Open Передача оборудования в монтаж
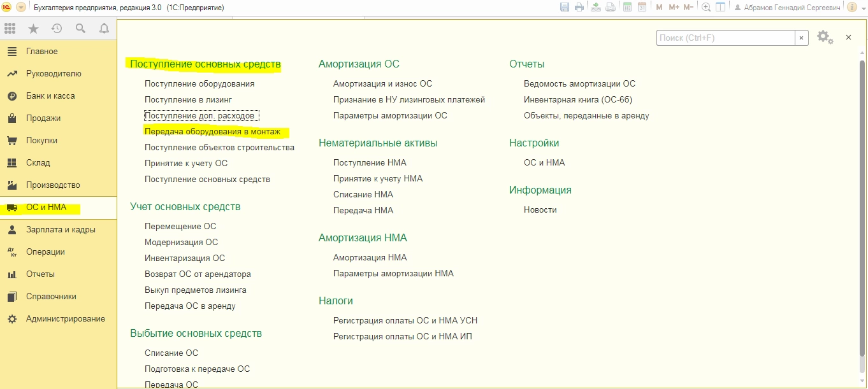This screenshot has height=389, width=868. click(x=212, y=131)
